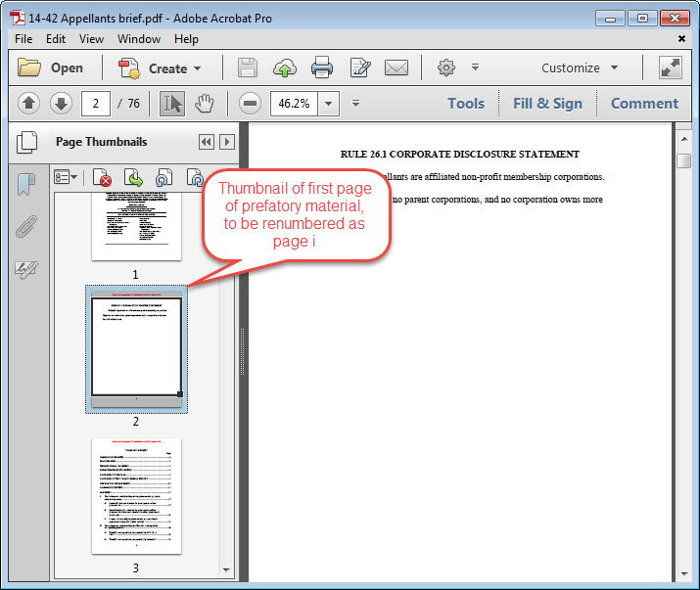Image resolution: width=700 pixels, height=590 pixels.
Task: Click the Save file icon
Action: (248, 68)
